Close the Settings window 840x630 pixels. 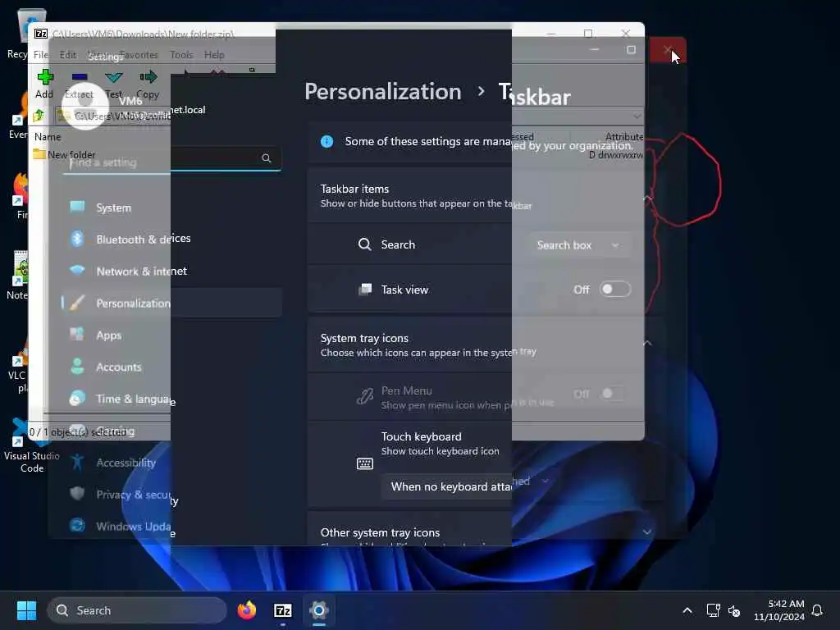[x=668, y=50]
